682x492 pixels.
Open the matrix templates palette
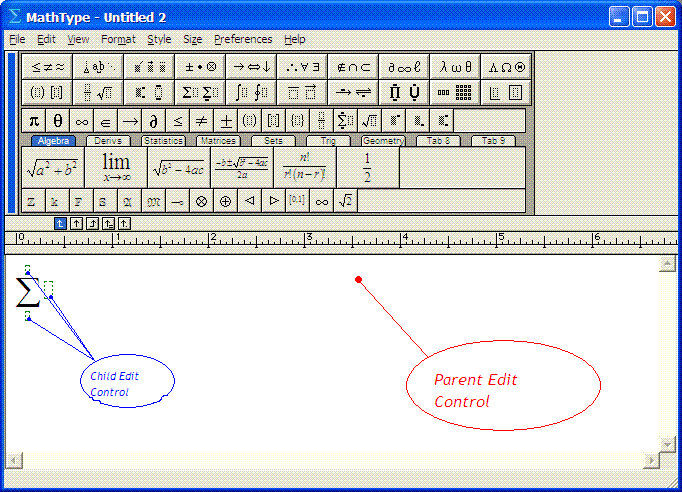pyautogui.click(x=455, y=92)
